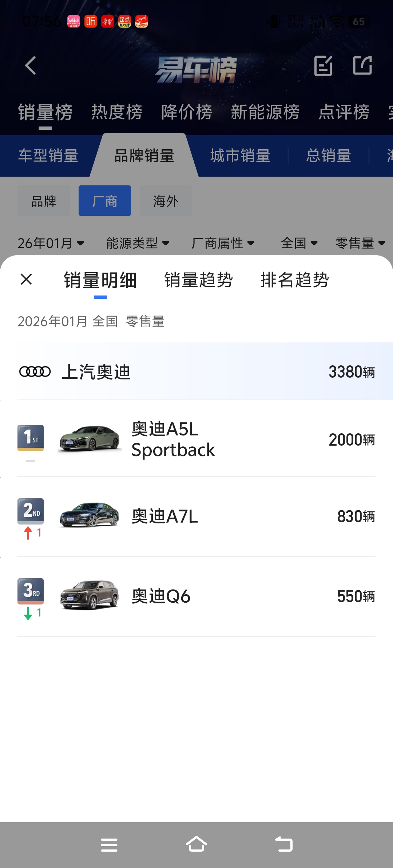Switch to the 排名趋势 tab
This screenshot has width=393, height=868.
pyautogui.click(x=295, y=280)
